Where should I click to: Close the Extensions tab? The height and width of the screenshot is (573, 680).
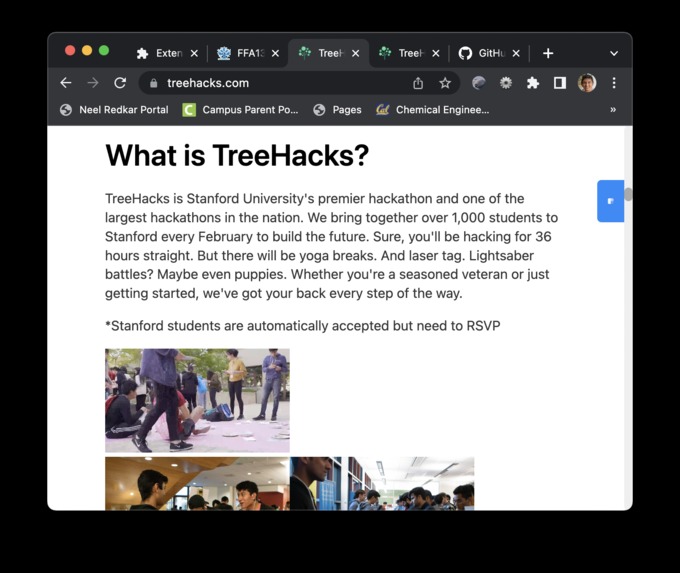click(x=194, y=53)
